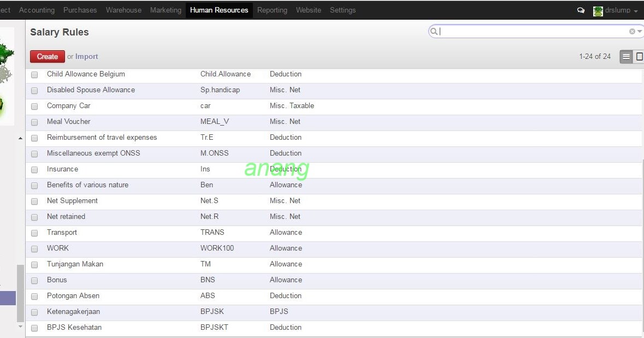Click the Import link
Viewport: 644px width, 338px height.
[86, 56]
